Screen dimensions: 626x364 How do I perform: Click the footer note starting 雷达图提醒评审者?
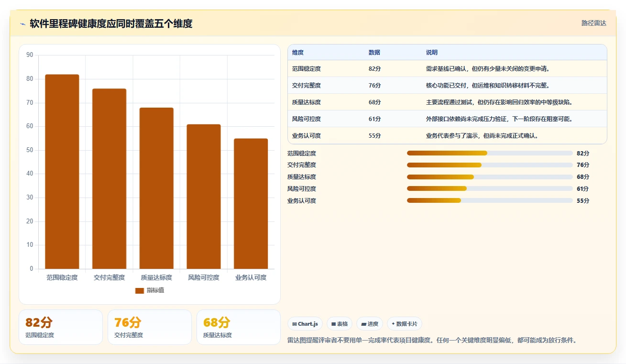pos(433,341)
